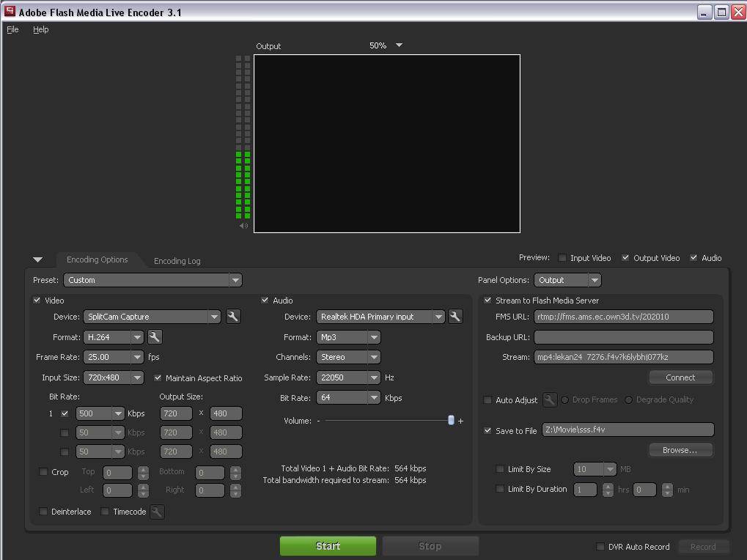Enable the Crop checkbox

(43, 472)
